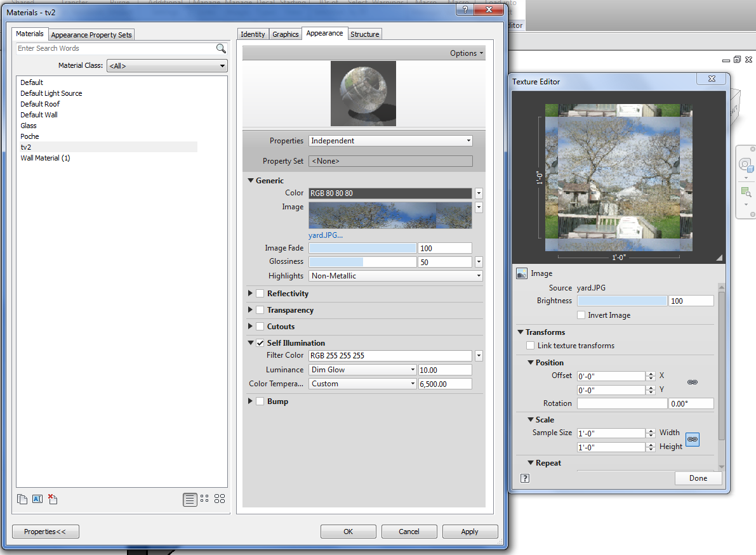The height and width of the screenshot is (555, 756).
Task: Click the duplicate material icon
Action: 22,499
